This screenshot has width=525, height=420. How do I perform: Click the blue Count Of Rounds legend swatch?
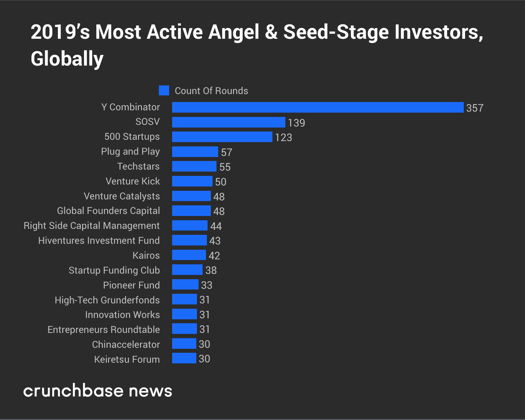pyautogui.click(x=164, y=90)
